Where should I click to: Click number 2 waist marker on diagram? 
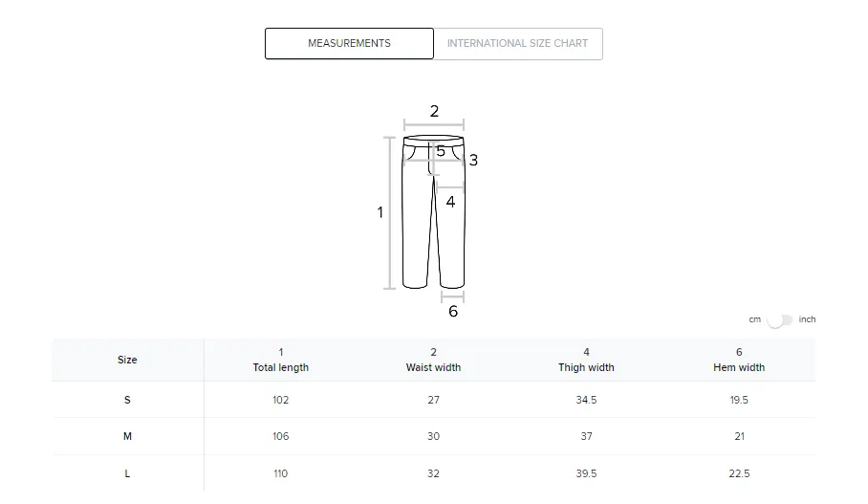coord(434,112)
